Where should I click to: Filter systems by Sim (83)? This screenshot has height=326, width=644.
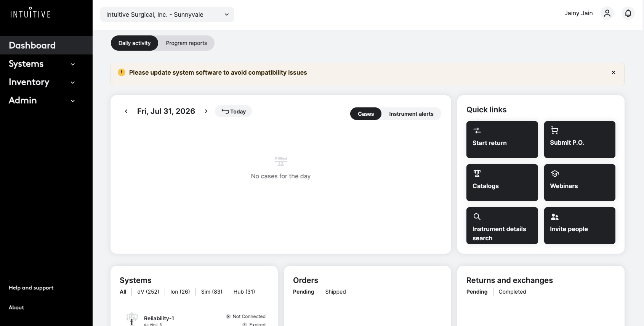point(211,292)
